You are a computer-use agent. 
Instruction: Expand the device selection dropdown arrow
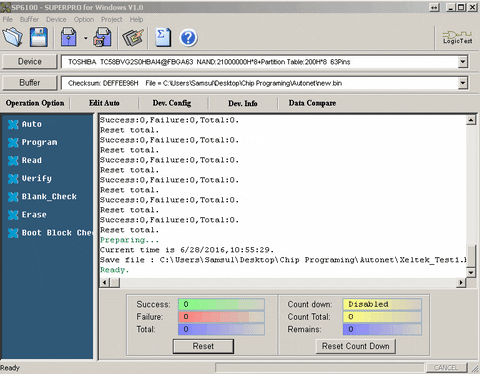pos(462,62)
